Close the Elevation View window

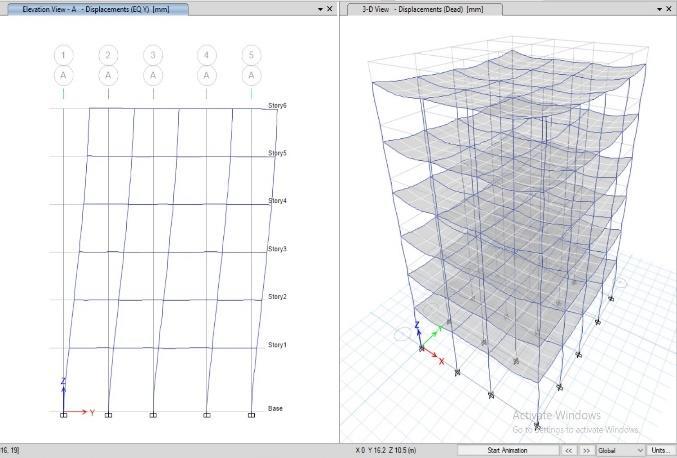tap(330, 9)
